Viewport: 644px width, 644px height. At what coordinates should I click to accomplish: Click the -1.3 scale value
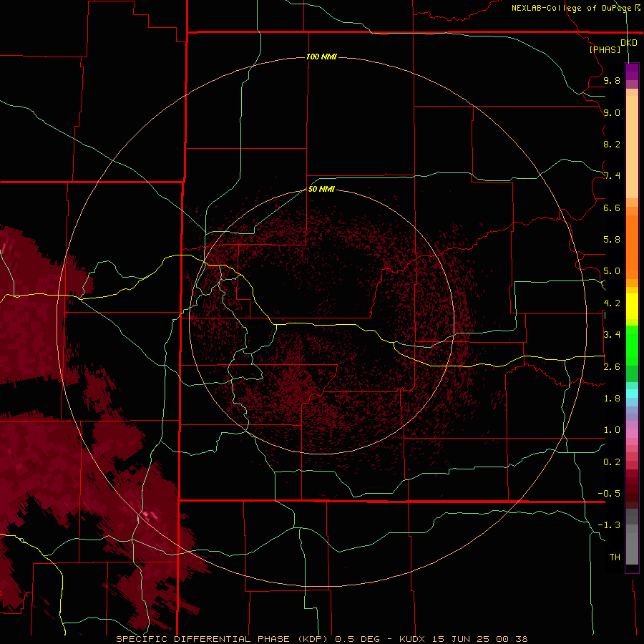(609, 525)
